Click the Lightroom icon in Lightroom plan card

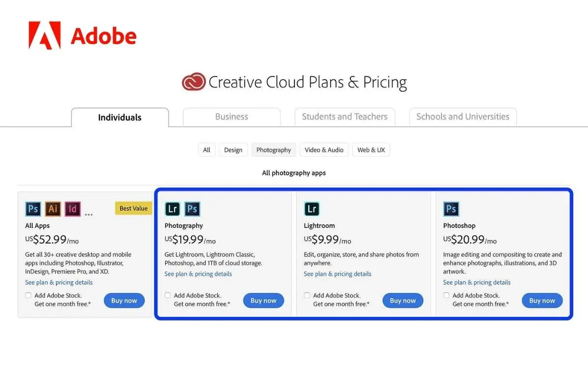point(312,209)
